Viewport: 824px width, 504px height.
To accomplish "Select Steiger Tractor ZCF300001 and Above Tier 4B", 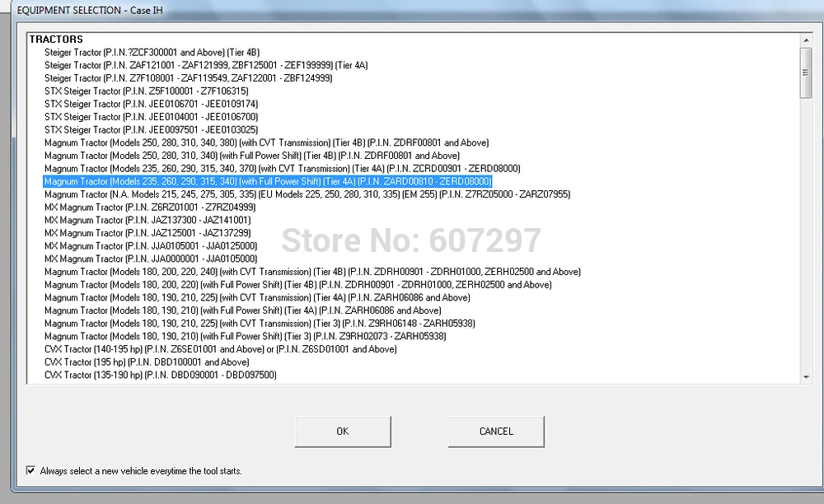I will pos(152,53).
